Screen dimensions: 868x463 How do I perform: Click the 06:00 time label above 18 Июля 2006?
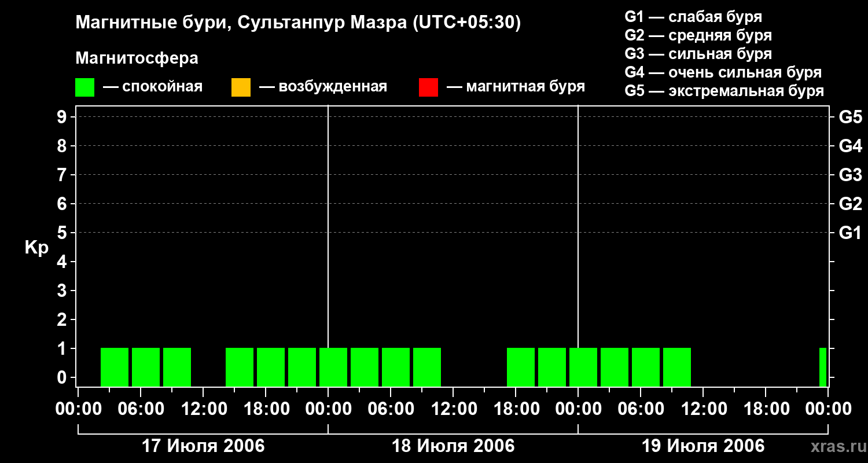(391, 409)
